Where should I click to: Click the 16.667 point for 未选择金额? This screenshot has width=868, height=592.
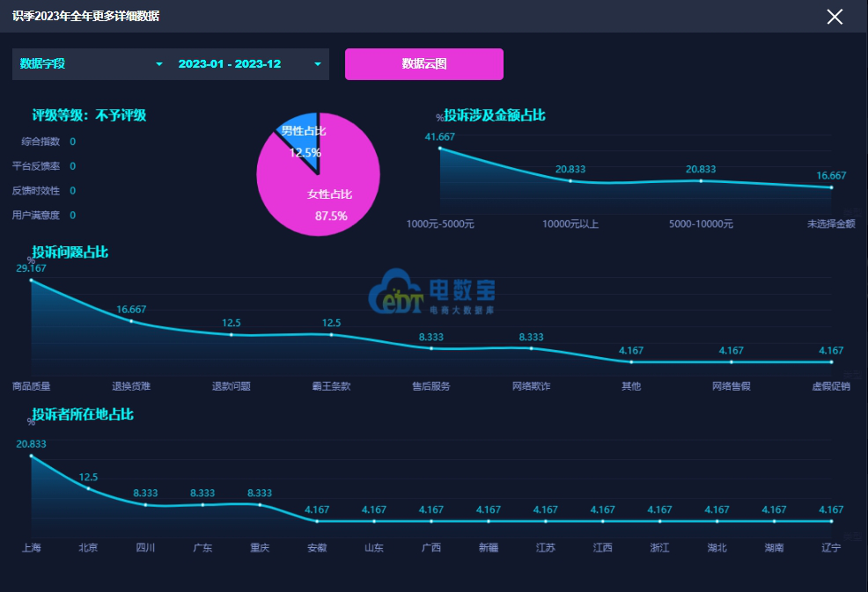[831, 187]
